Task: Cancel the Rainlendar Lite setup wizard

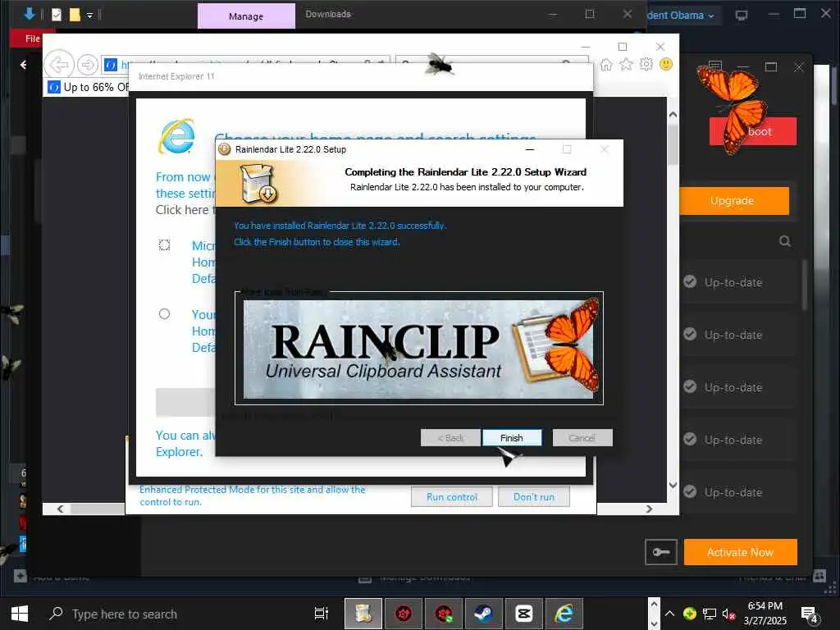Action: pyautogui.click(x=582, y=438)
